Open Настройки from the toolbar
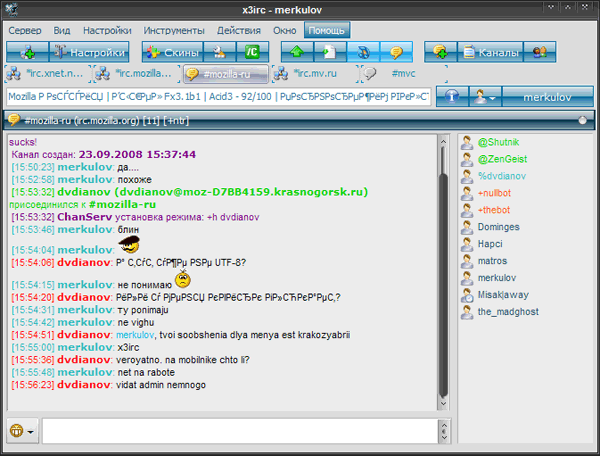Screen dimensions: 600x456 [x=89, y=52]
